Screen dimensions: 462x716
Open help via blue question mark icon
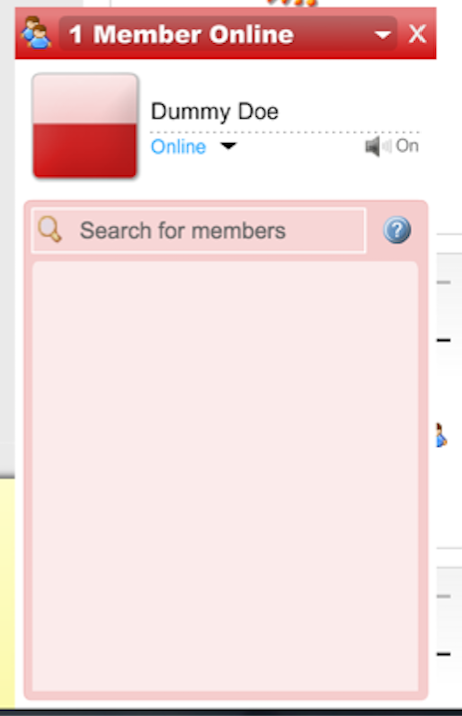[x=397, y=230]
